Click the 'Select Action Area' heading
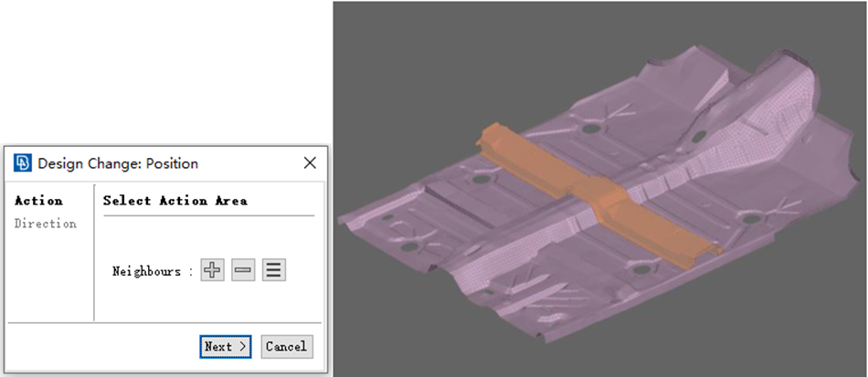 click(x=175, y=201)
